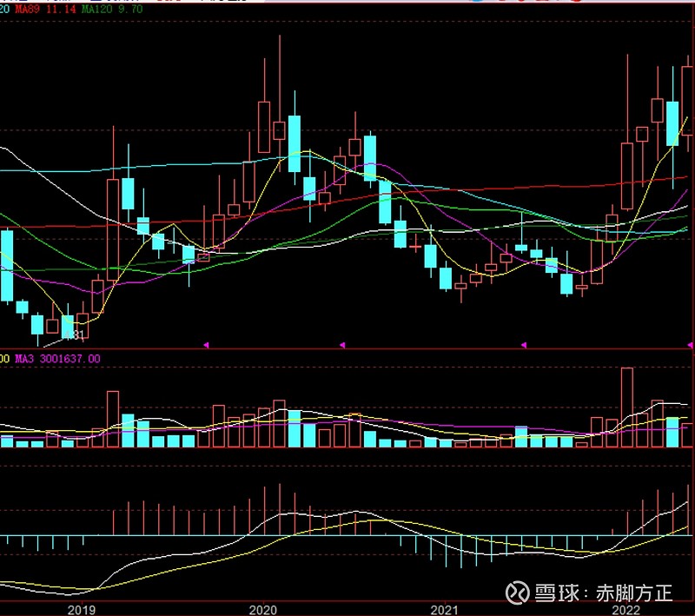
Task: Jump to 2022 on time axis
Action: click(x=626, y=609)
